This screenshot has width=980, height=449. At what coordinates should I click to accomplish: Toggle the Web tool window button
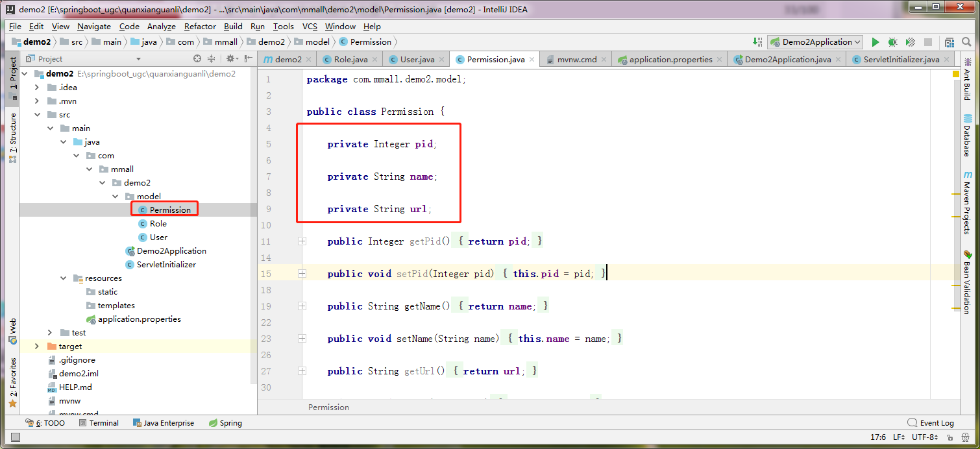pyautogui.click(x=12, y=331)
